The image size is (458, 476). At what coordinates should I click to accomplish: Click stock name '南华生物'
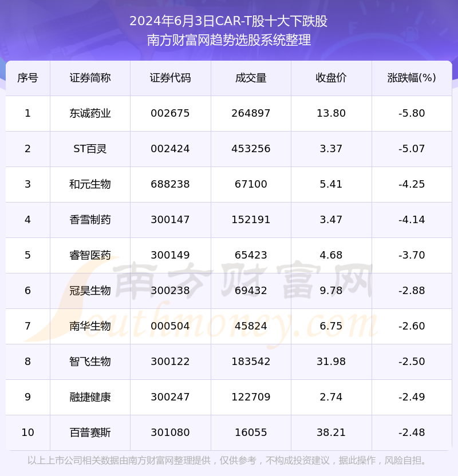90,326
